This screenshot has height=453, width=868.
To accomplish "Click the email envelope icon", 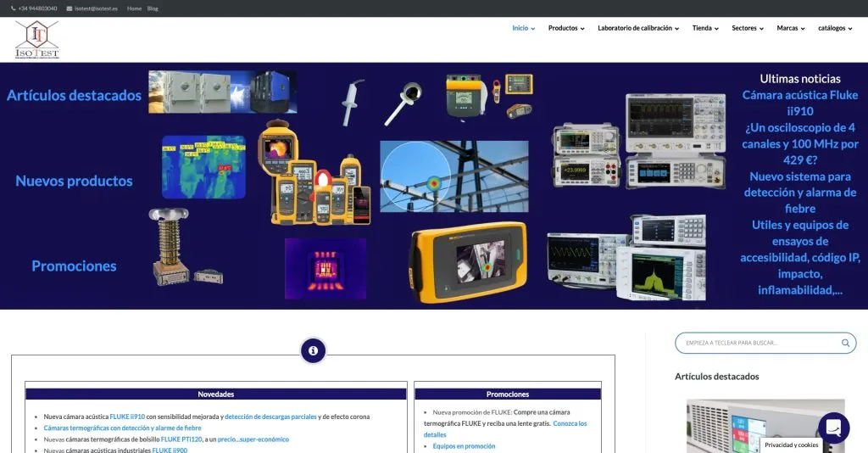I will (x=70, y=8).
